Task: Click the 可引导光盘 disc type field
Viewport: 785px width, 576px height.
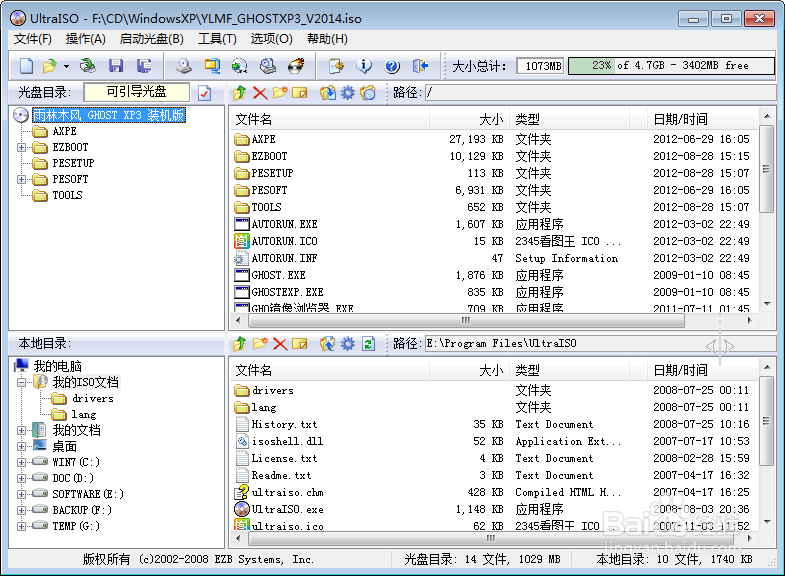Action: click(x=136, y=92)
